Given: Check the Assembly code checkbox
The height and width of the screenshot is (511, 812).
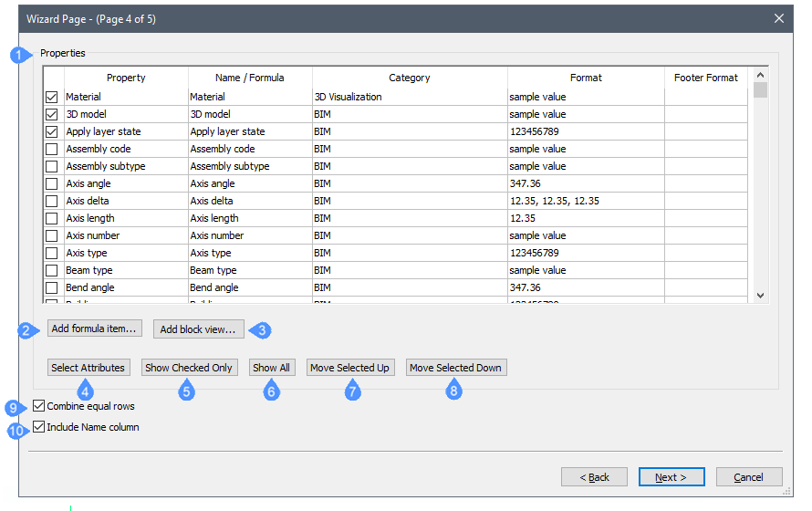Looking at the screenshot, I should [x=51, y=149].
